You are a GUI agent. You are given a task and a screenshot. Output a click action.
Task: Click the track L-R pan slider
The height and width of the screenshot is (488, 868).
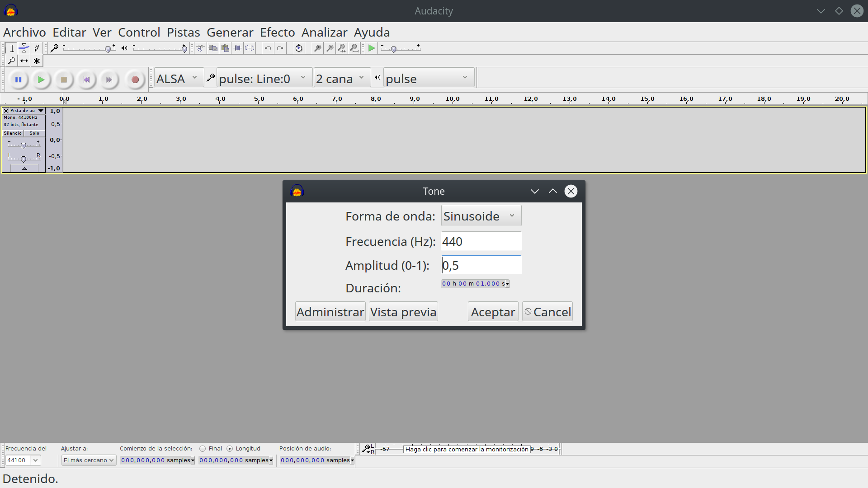click(24, 159)
